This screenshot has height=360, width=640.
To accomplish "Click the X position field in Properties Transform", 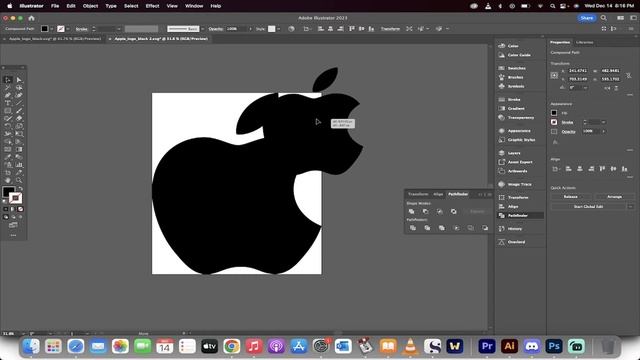I will tap(578, 71).
